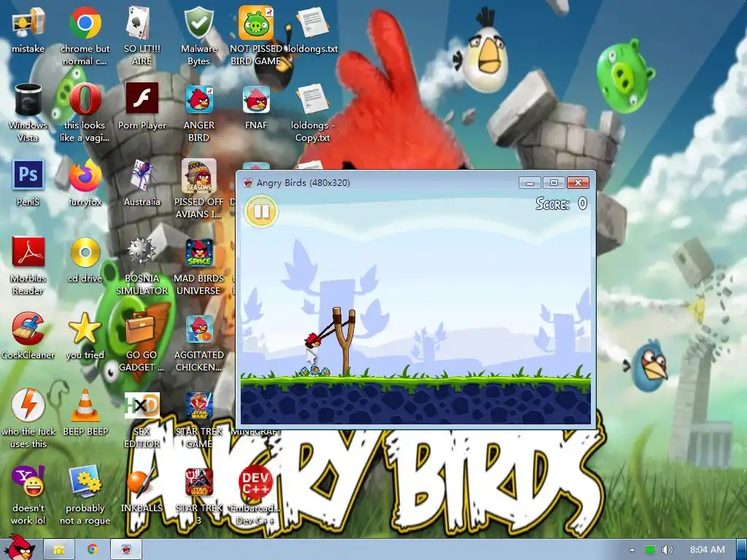Minimize the Angry Birds window

[x=530, y=183]
